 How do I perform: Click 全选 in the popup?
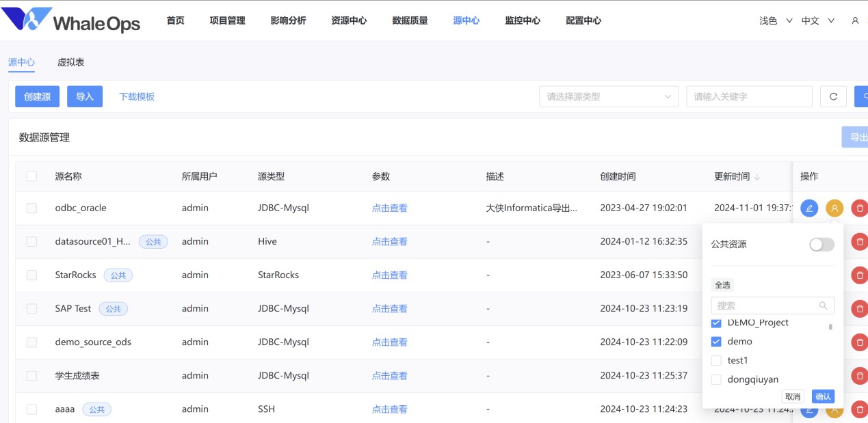[x=722, y=285]
